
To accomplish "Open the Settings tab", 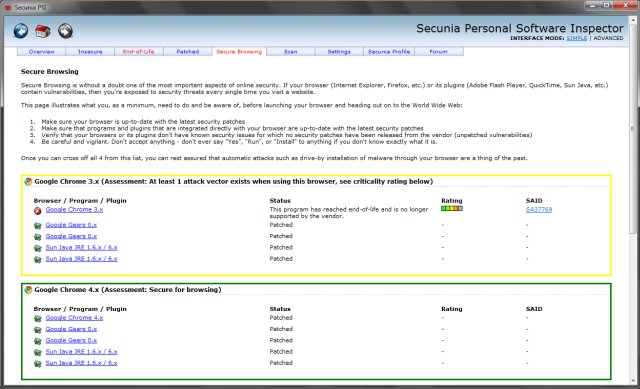I will [x=339, y=52].
